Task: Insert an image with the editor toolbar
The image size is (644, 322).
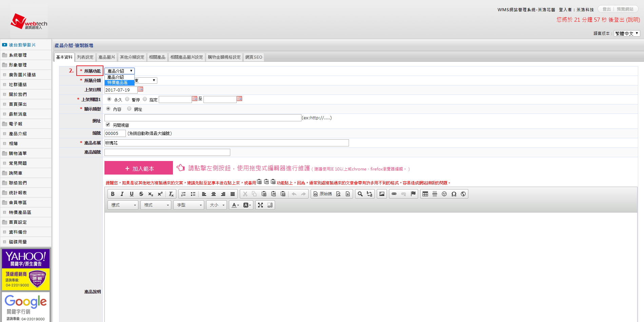Action: (x=382, y=194)
